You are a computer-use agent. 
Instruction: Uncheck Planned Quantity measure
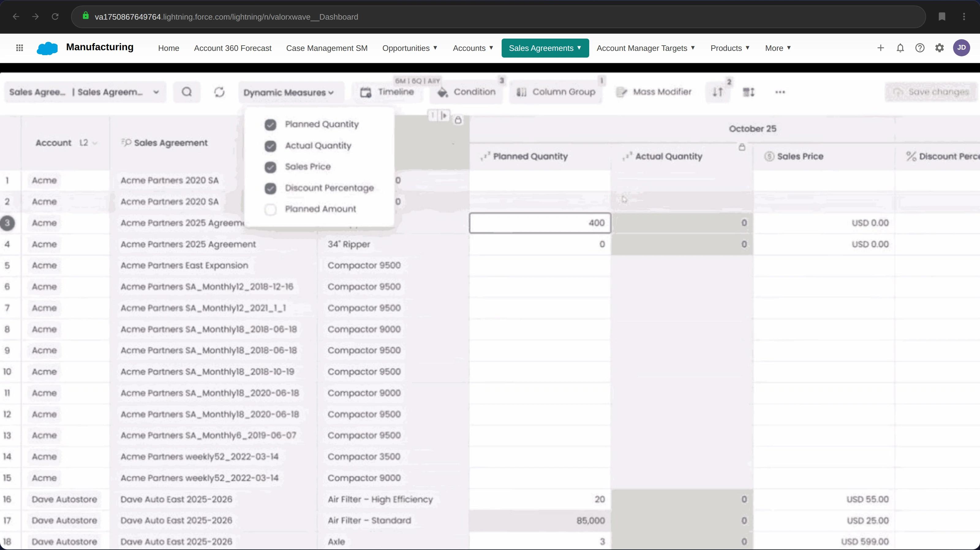click(x=270, y=125)
